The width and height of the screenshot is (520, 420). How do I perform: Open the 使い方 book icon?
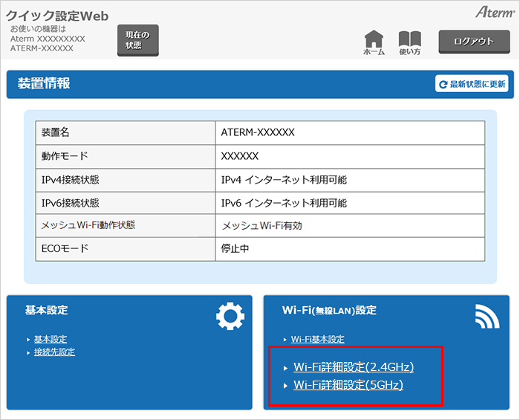click(409, 40)
